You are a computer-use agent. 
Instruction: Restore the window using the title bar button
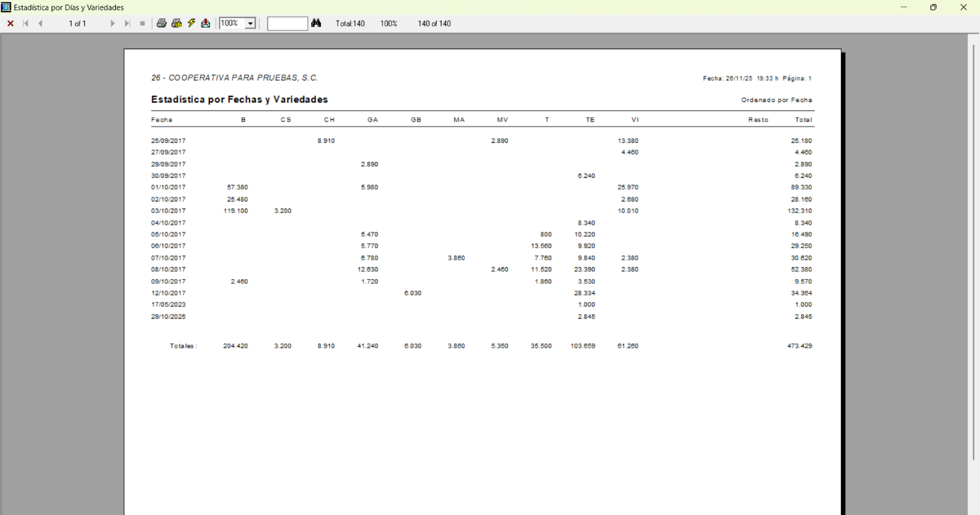coord(933,7)
